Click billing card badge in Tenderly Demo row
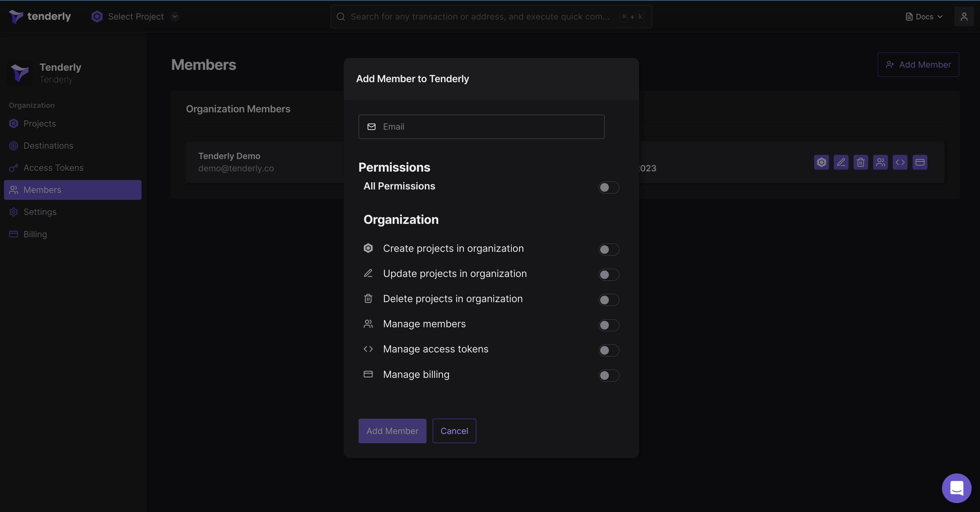The width and height of the screenshot is (980, 512). click(920, 162)
